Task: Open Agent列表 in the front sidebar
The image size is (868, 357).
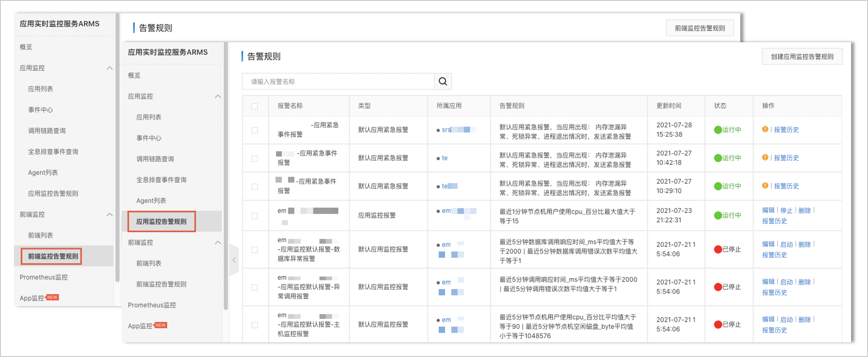Action: point(151,201)
